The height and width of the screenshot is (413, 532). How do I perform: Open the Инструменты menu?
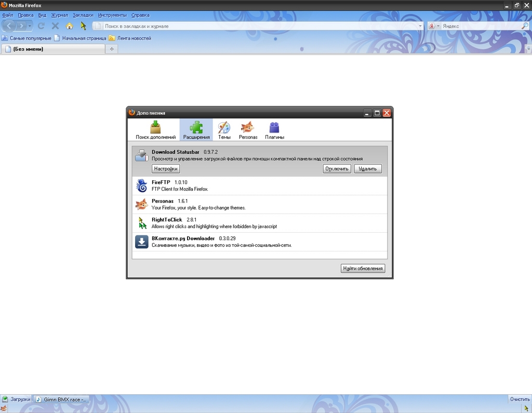(112, 15)
